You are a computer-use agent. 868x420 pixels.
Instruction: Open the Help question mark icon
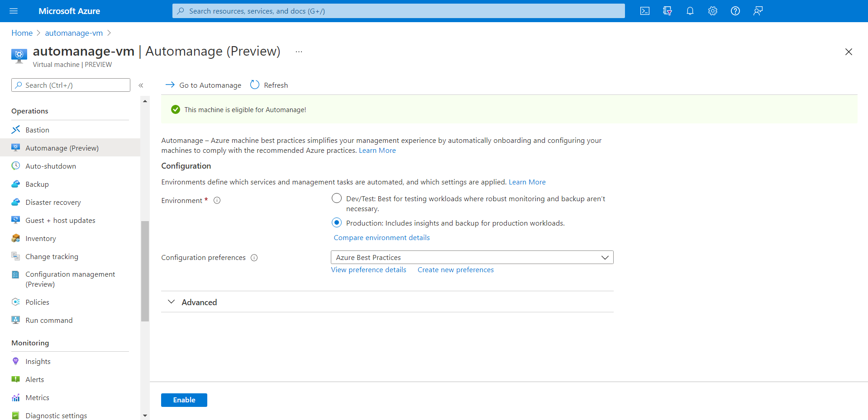[x=735, y=11]
